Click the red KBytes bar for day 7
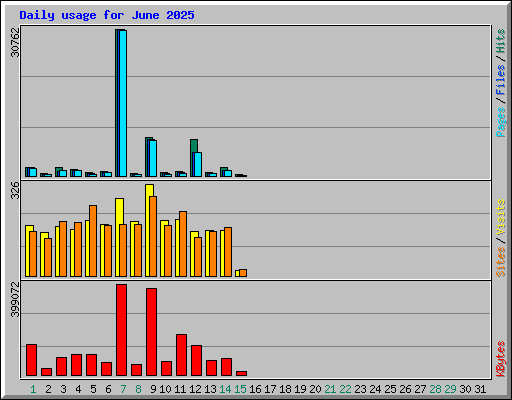 (x=121, y=330)
